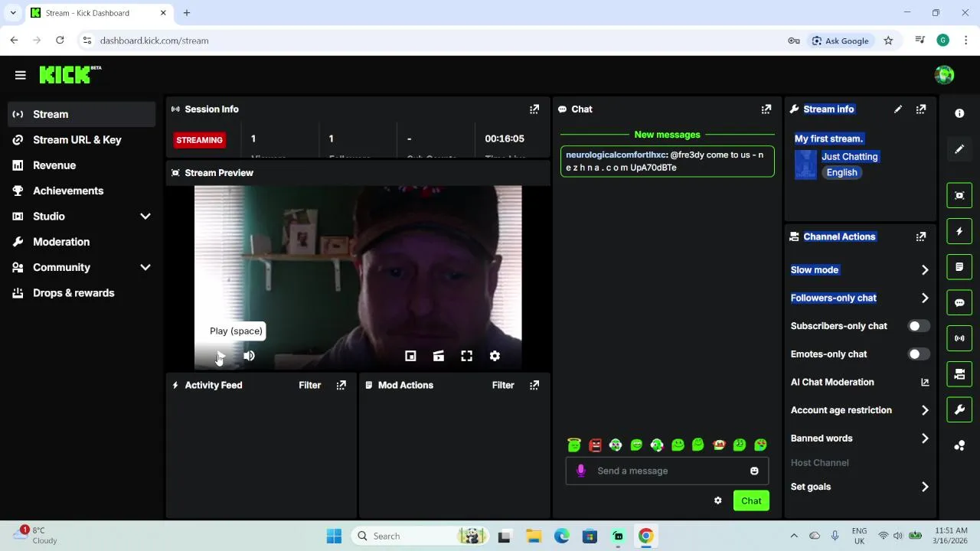Edit Stream info with the pencil icon
This screenshot has width=980, height=551.
click(x=898, y=109)
